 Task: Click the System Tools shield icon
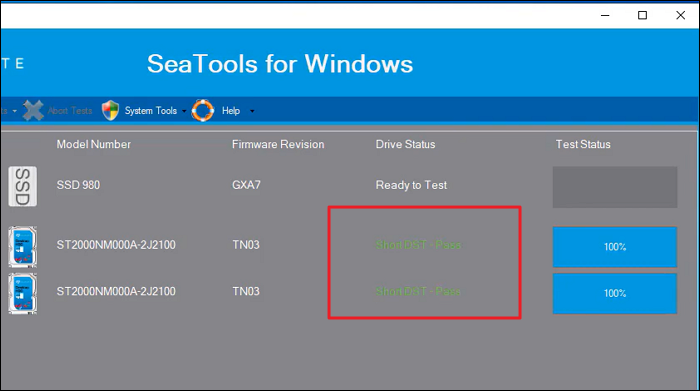[110, 110]
